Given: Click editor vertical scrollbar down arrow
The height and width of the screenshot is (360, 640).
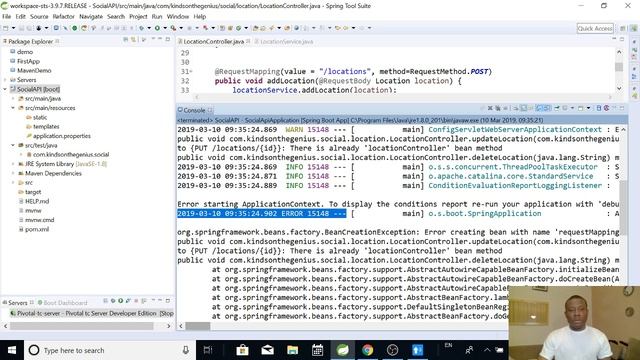Looking at the screenshot, I should [x=619, y=88].
